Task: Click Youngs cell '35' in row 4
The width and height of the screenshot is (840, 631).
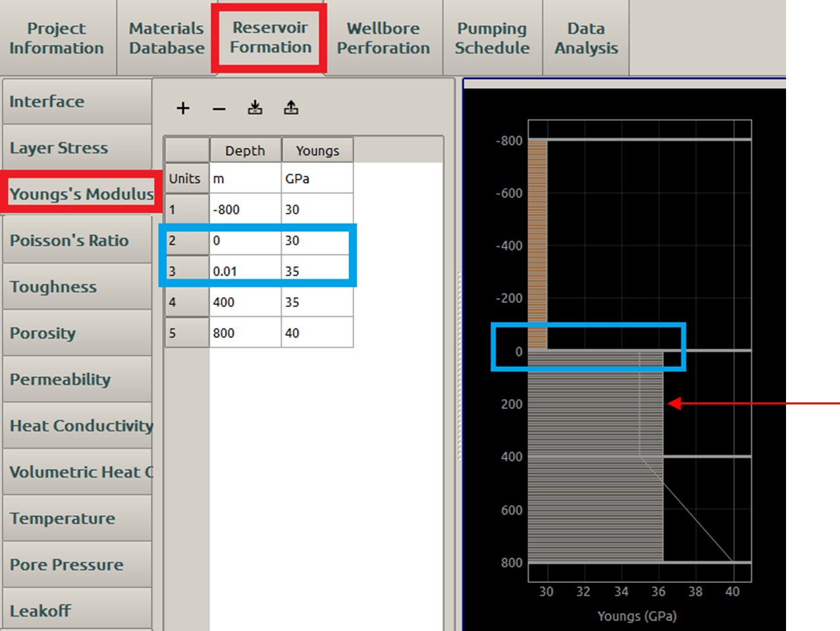Action: click(x=317, y=302)
